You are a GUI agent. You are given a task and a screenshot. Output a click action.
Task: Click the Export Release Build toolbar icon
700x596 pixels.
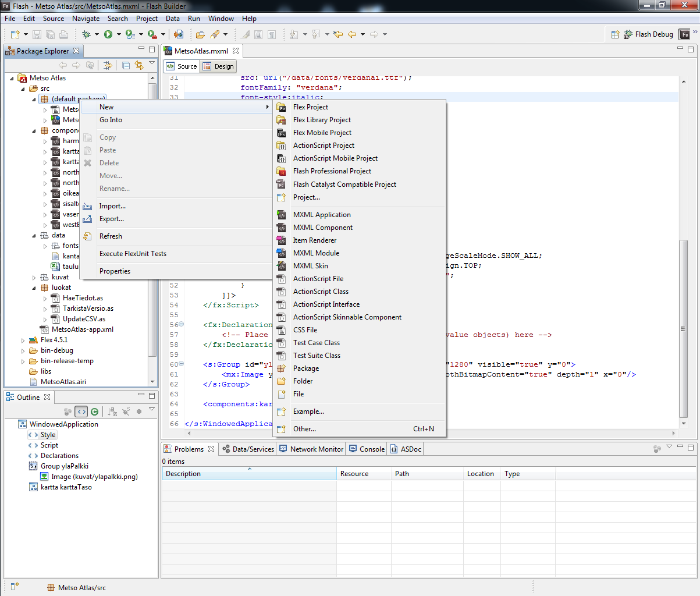click(179, 34)
